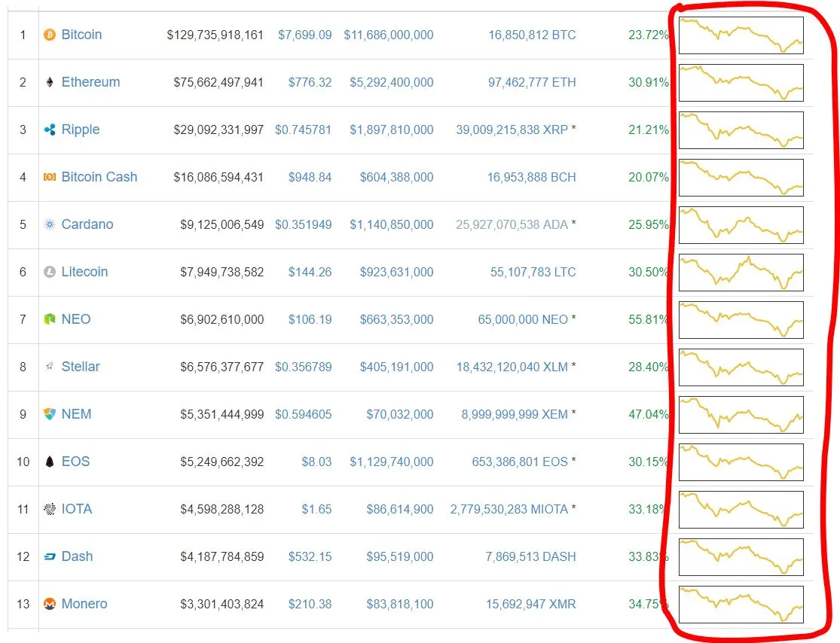Select Dash market cap $4,187,784,859

click(x=221, y=557)
